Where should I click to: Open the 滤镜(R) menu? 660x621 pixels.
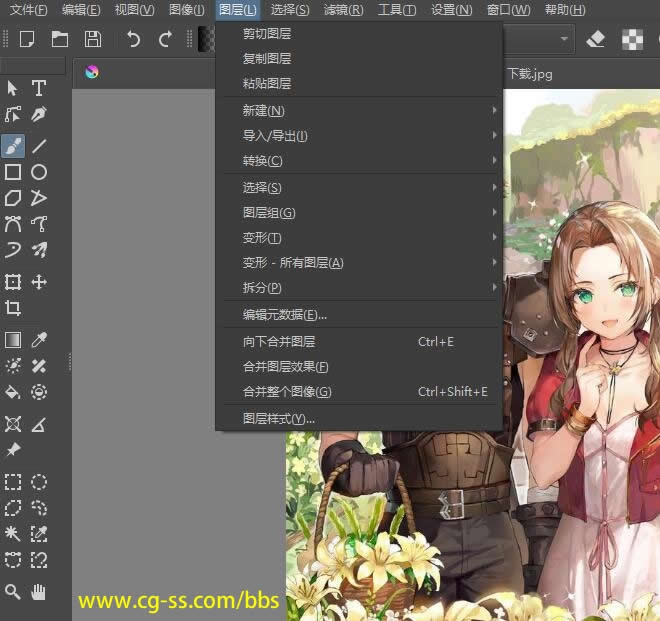[344, 10]
